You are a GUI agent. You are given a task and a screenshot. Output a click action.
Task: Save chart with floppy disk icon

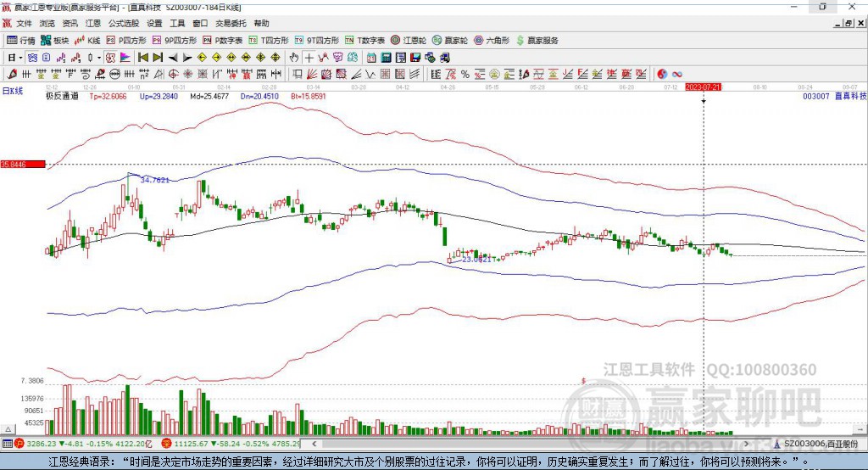point(415,58)
